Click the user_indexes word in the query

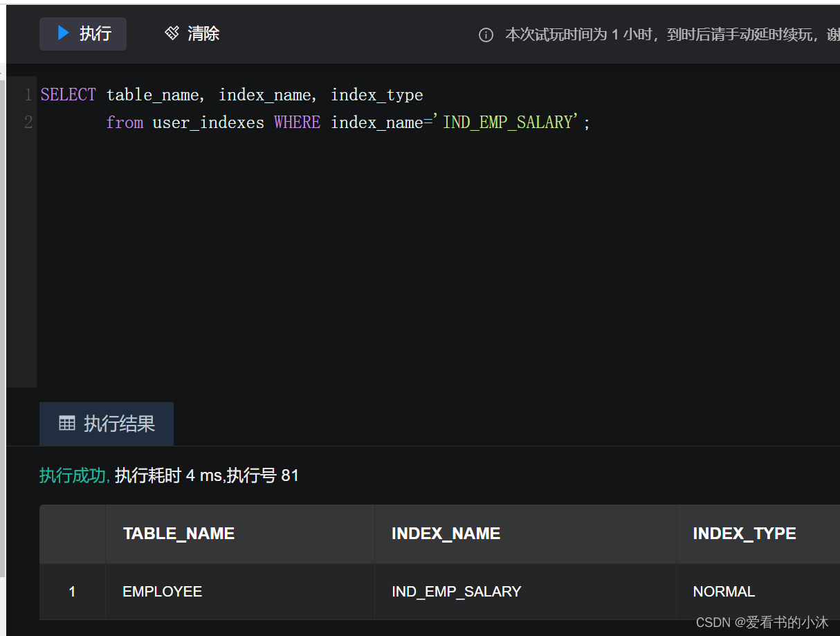(208, 123)
